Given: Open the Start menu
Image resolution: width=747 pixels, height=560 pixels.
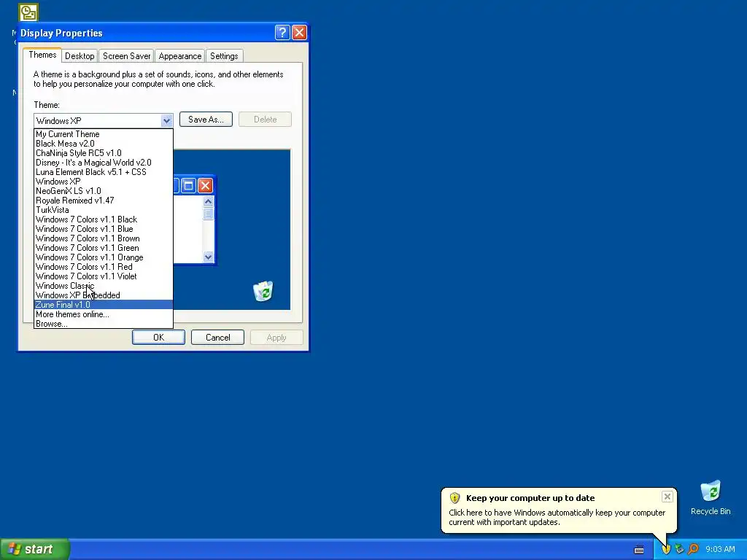Looking at the screenshot, I should [35, 549].
